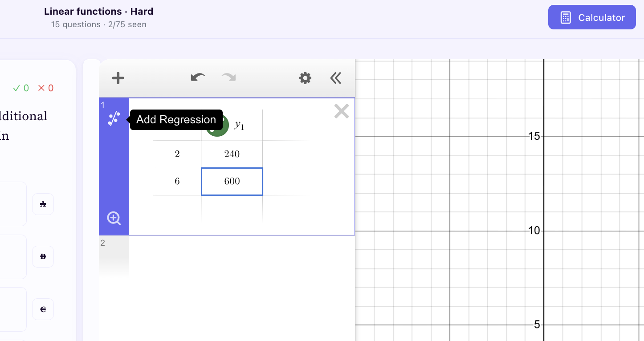This screenshot has height=341, width=644.
Task: Undo the last action
Action: click(197, 78)
